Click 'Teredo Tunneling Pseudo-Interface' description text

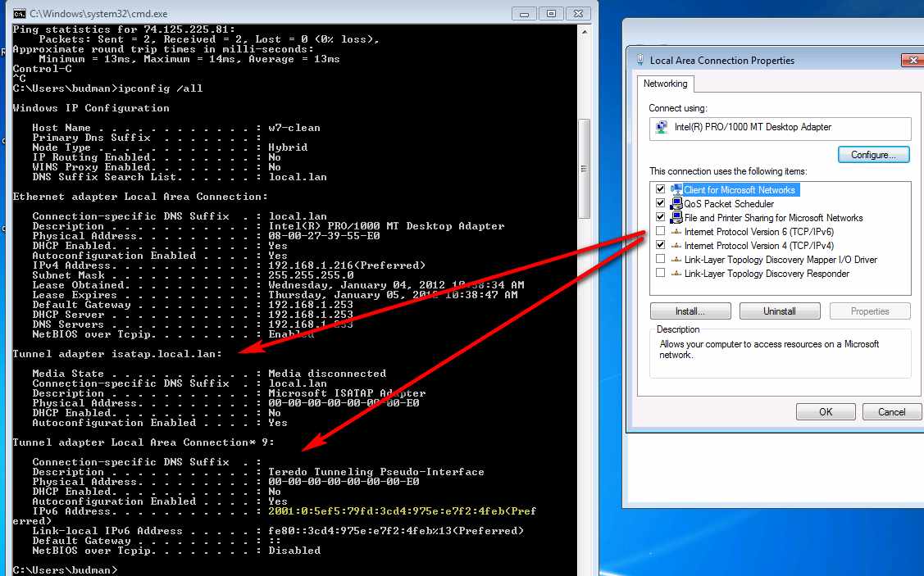(376, 472)
